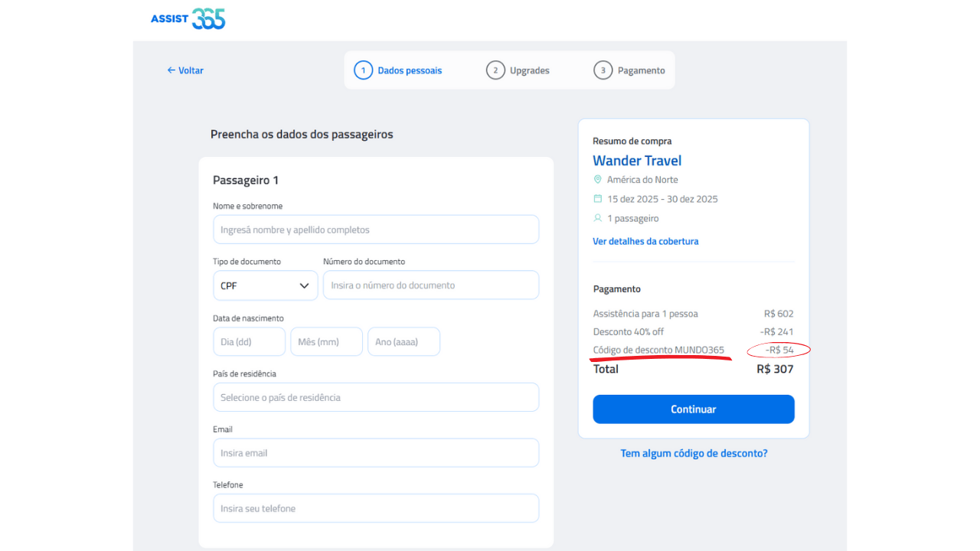Click step 1 circle for Dados pessoais

pyautogui.click(x=363, y=70)
